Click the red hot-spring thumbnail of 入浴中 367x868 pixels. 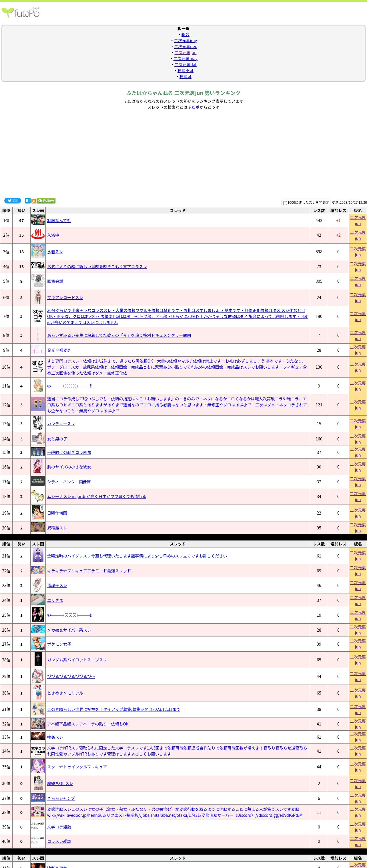click(x=38, y=235)
